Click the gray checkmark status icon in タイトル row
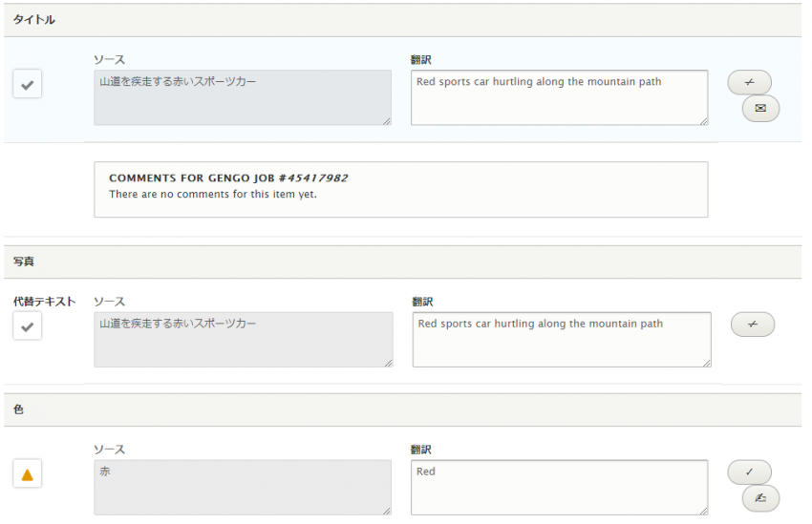 point(27,85)
